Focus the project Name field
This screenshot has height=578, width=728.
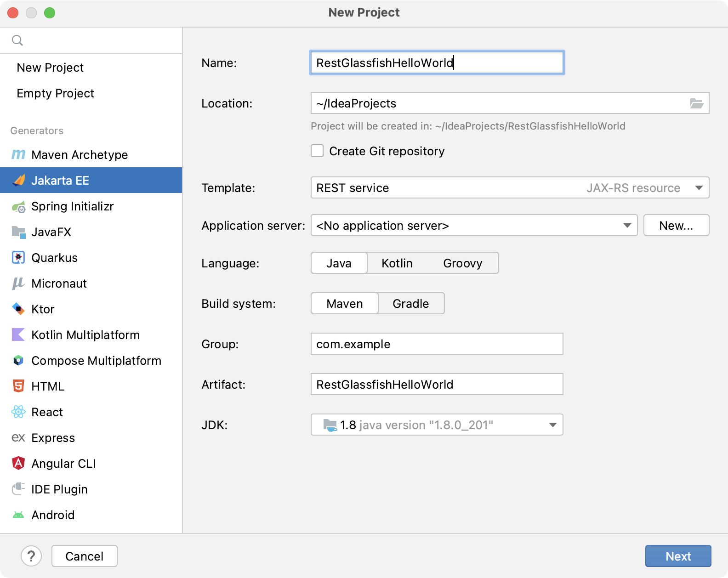[437, 62]
